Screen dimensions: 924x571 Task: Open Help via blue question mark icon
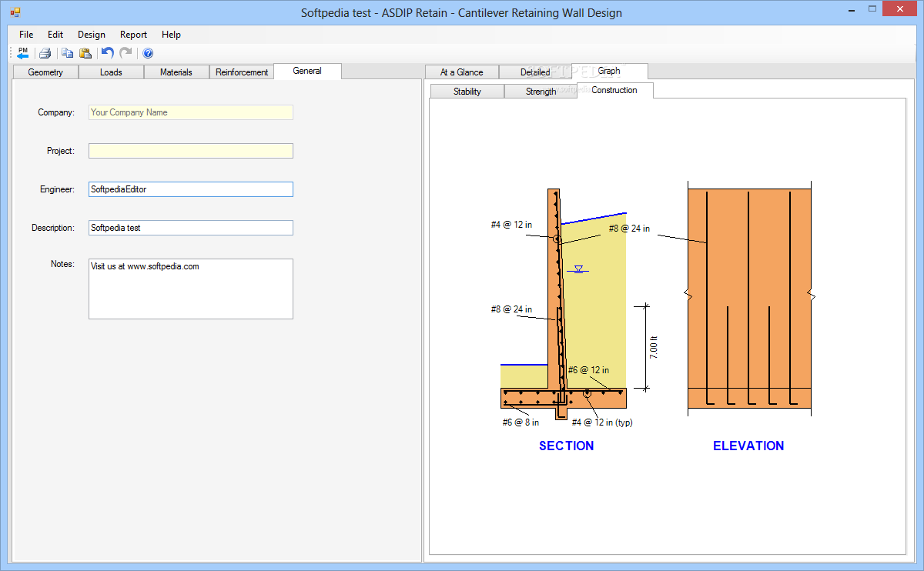pyautogui.click(x=148, y=53)
